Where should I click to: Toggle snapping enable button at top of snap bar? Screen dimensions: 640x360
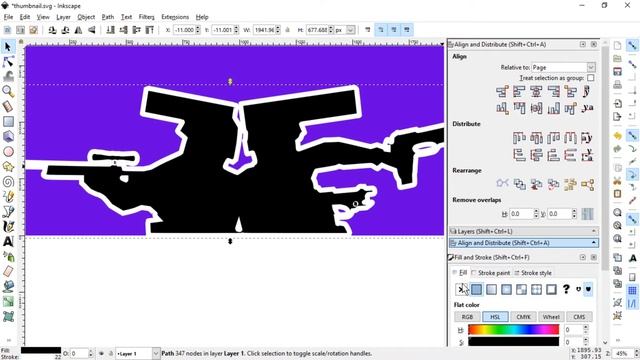(x=632, y=45)
